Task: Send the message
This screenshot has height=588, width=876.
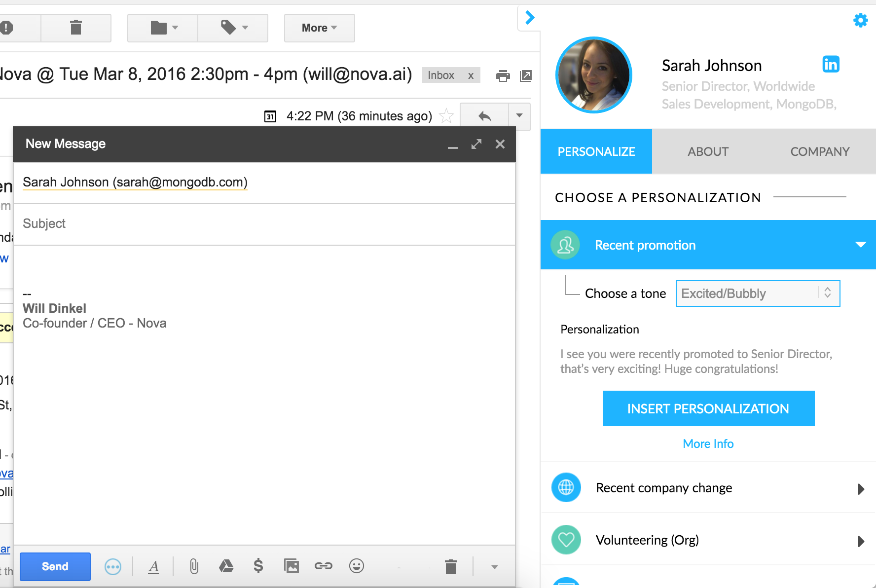Action: point(55,566)
